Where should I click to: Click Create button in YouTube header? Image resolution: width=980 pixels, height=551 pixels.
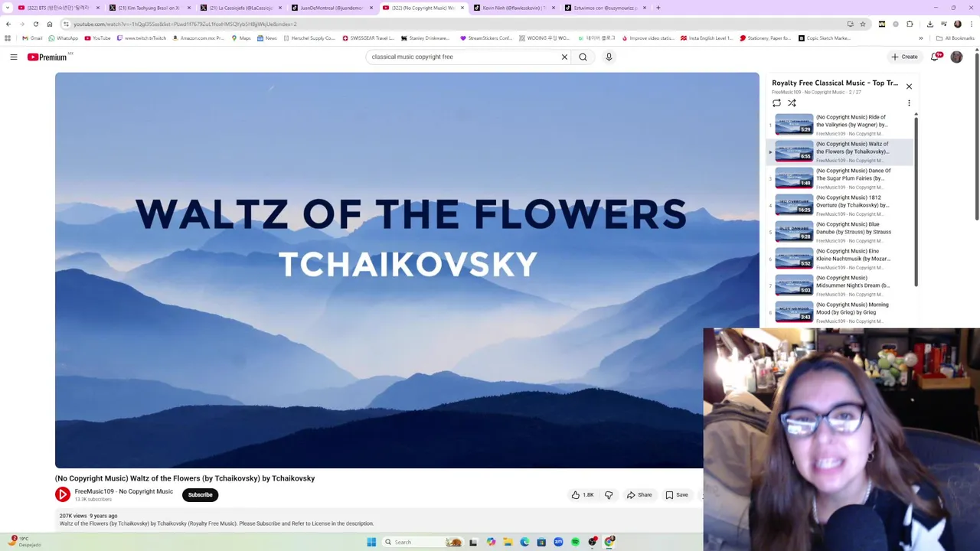pos(904,57)
